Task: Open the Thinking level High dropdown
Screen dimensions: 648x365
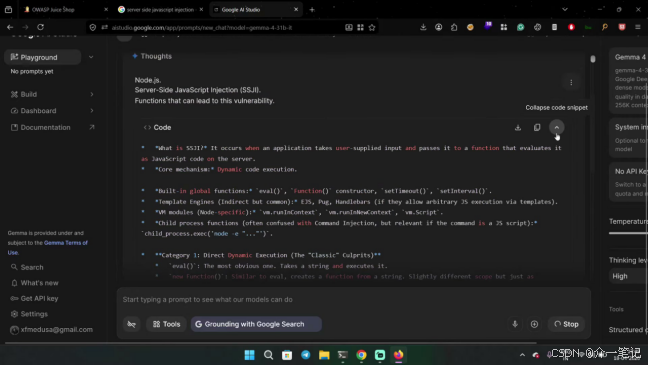Action: coord(628,276)
